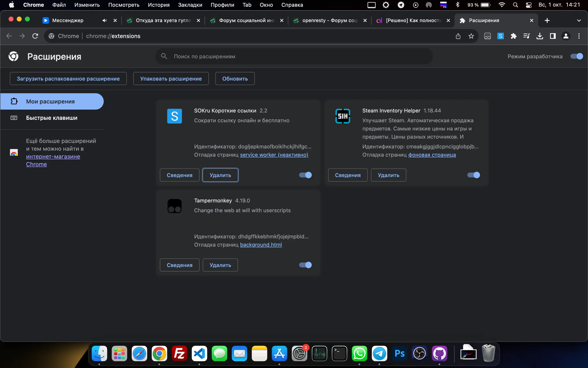Open the battery status menu
This screenshot has height=368, width=588.
pos(479,5)
